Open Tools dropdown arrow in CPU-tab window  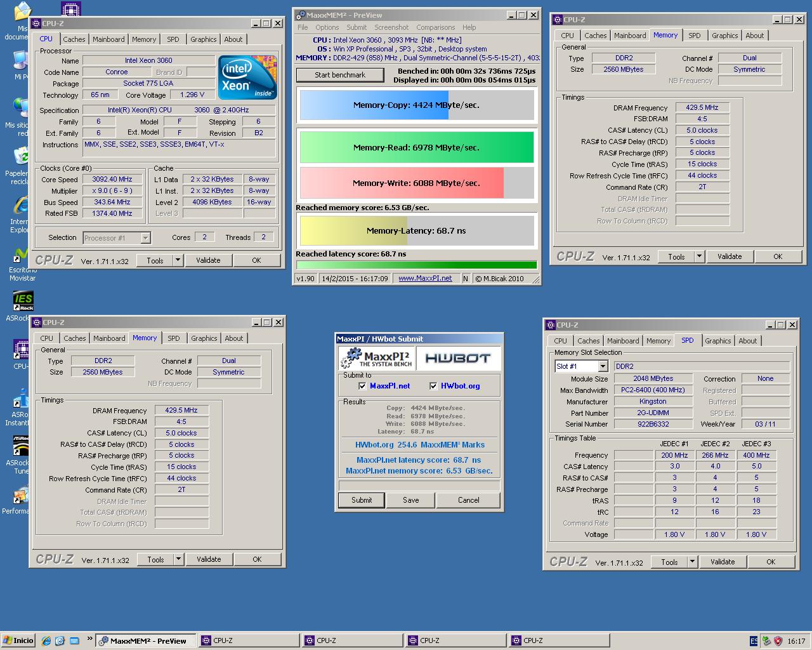(178, 260)
